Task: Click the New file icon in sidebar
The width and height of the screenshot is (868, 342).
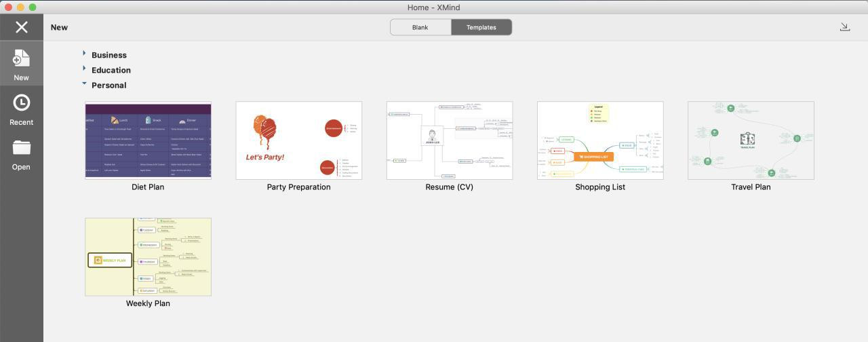Action: (x=21, y=59)
